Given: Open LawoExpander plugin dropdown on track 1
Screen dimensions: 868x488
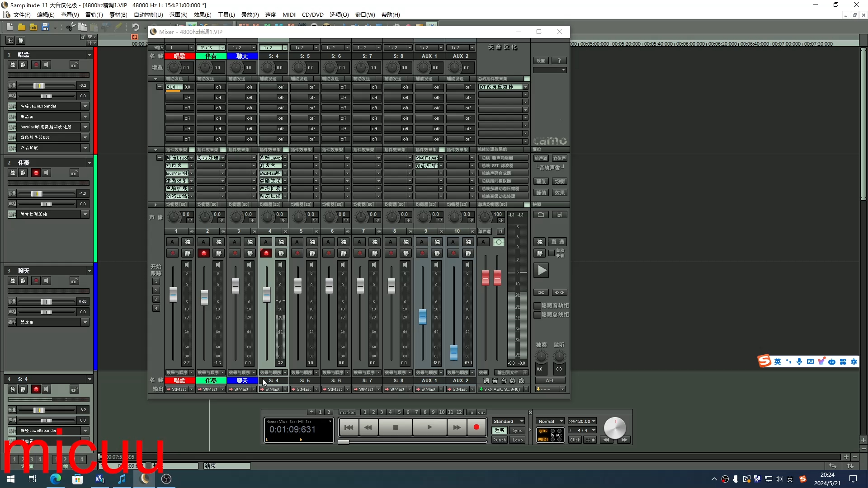Looking at the screenshot, I should 85,106.
